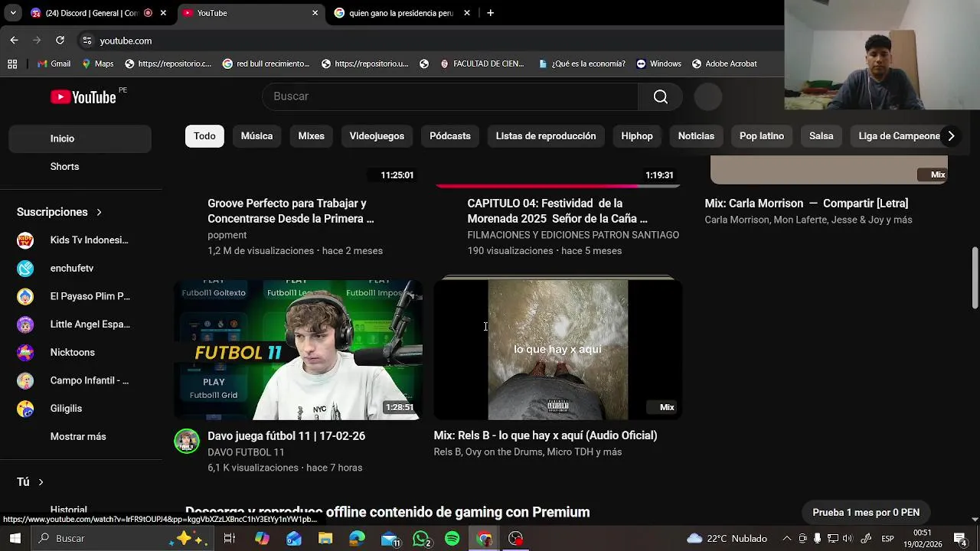Open the FUTBOL 11 video thumbnail
Viewport: 980px width, 551px height.
point(299,350)
